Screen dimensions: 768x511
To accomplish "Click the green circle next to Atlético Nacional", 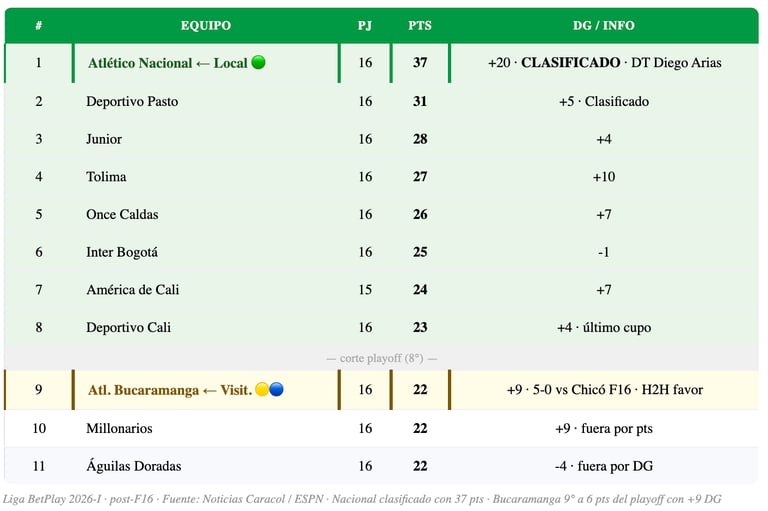I will 258,62.
